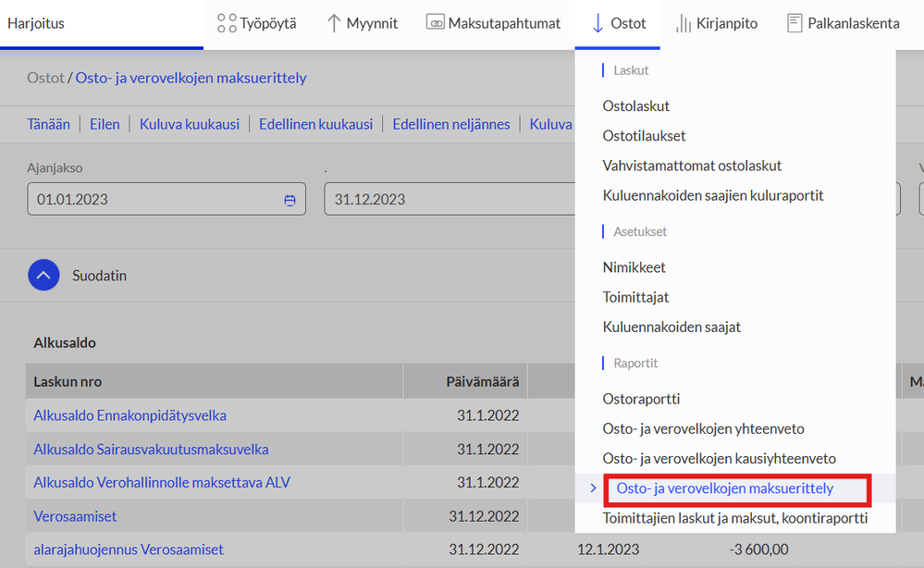The width and height of the screenshot is (924, 568).
Task: Choose Ostoraportti under Raportit
Action: tap(641, 399)
